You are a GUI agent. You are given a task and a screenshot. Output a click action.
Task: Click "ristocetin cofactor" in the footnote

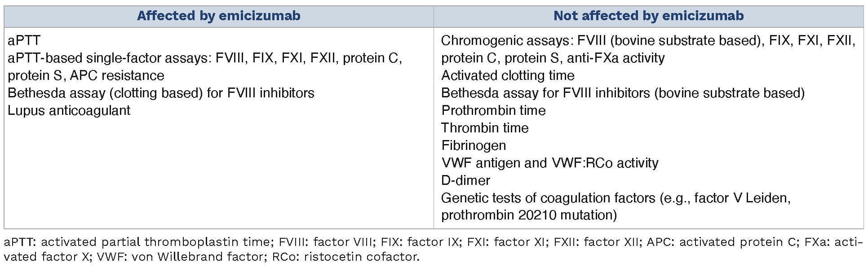click(x=361, y=257)
